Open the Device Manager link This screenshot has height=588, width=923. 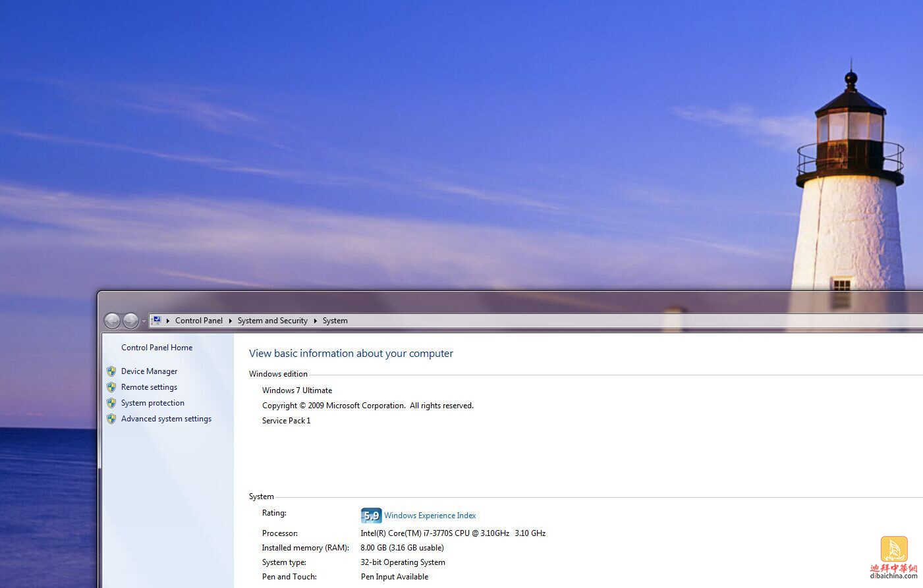click(x=149, y=371)
